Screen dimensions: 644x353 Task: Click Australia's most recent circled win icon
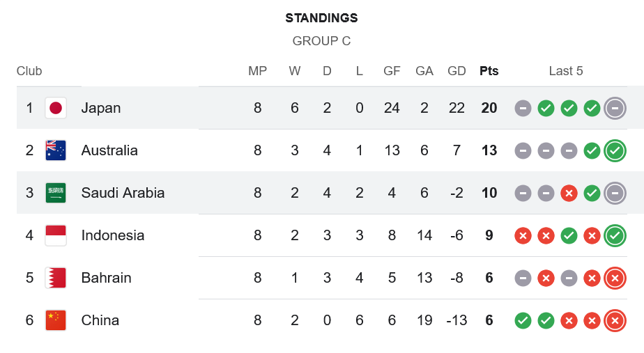point(615,150)
